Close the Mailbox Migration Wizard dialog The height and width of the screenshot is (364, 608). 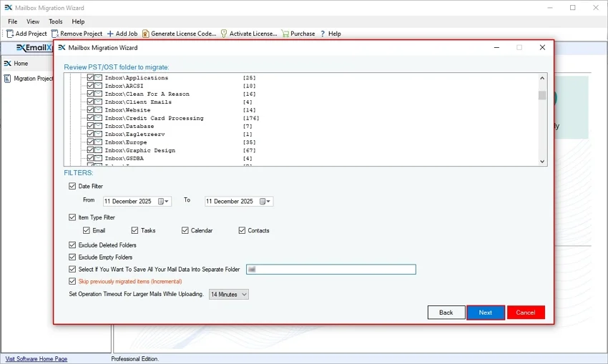click(x=542, y=47)
